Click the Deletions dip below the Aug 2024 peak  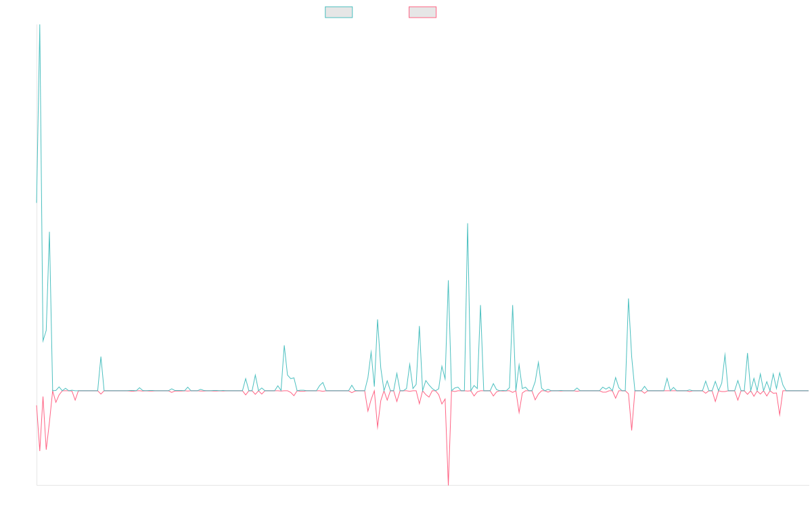tap(631, 429)
